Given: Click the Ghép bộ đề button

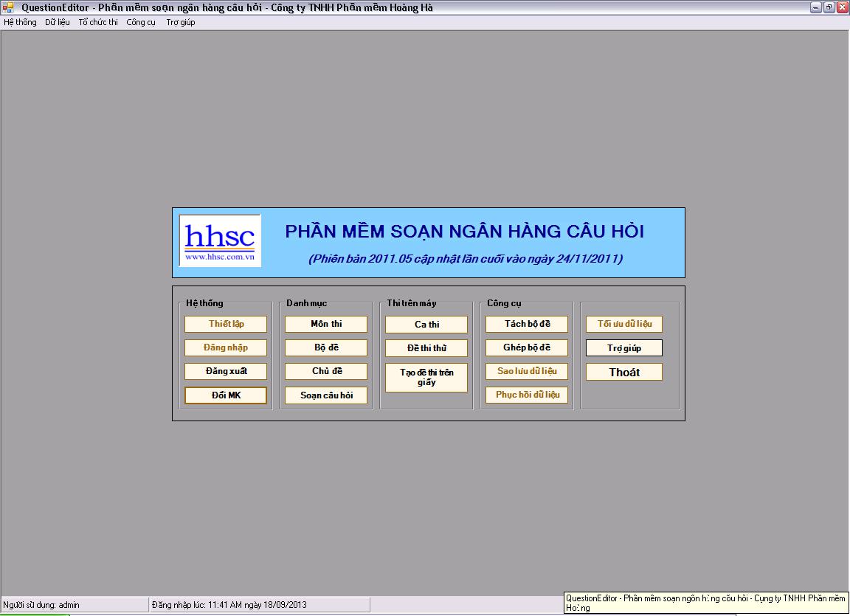Looking at the screenshot, I should coord(527,347).
